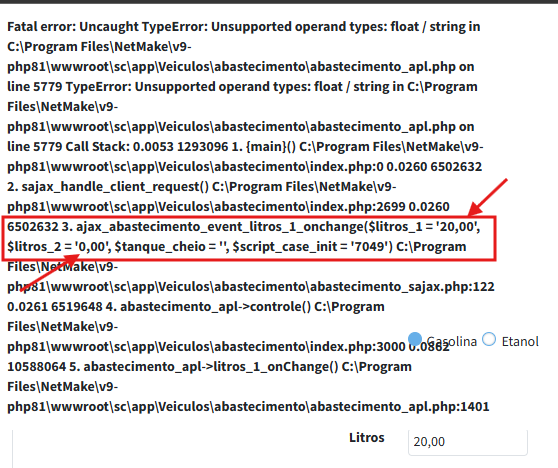Click the abastecimento_apl.php:1401 file reference
Image resolution: width=558 pixels, height=468 pixels.
click(x=400, y=407)
